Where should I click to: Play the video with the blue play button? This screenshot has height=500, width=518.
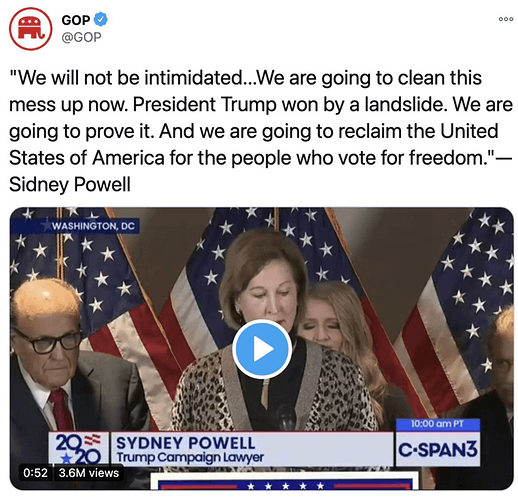point(262,349)
